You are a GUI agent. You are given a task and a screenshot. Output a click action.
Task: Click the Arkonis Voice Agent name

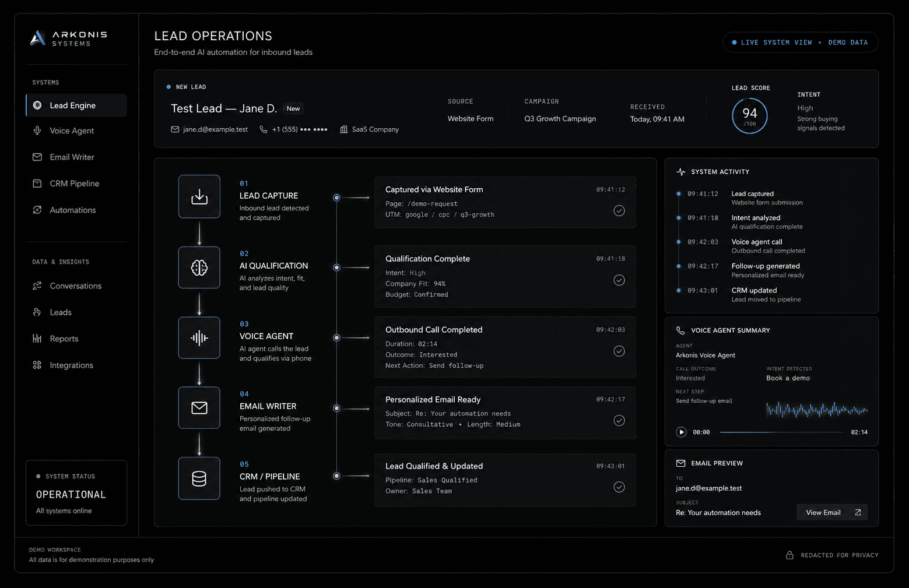click(706, 355)
